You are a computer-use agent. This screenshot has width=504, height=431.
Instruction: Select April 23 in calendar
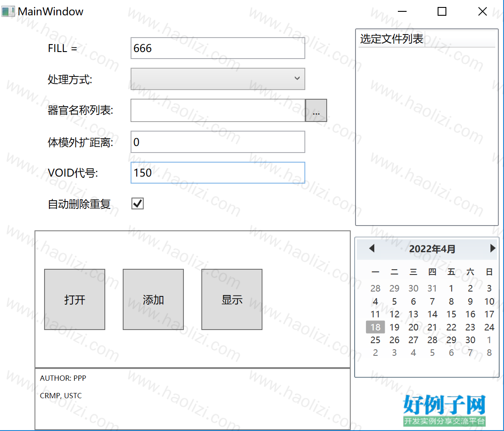(470, 327)
